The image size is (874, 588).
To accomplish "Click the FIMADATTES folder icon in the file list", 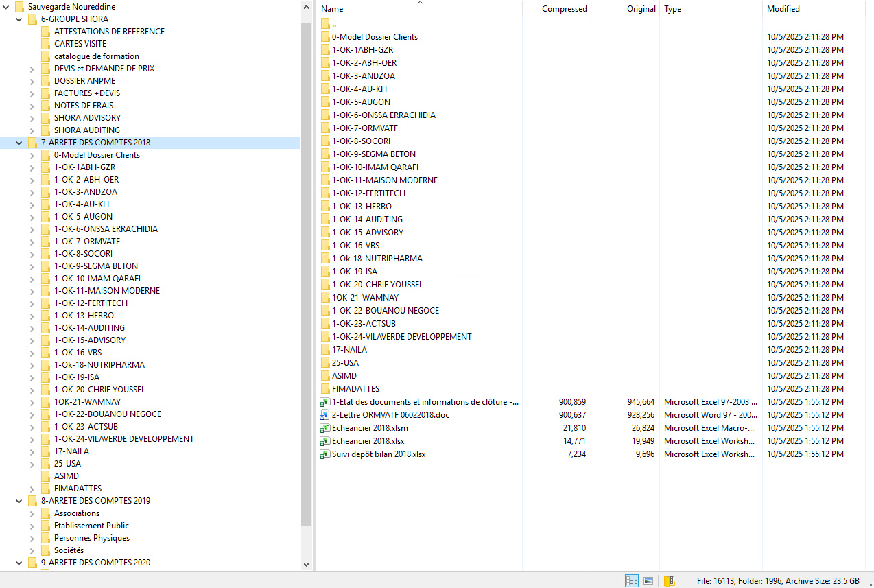I will 325,389.
